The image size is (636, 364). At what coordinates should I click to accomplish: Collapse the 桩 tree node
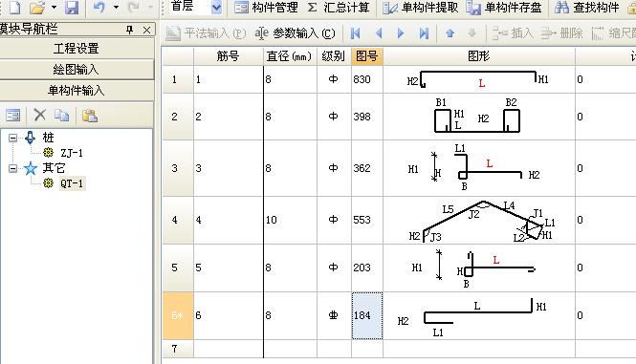[13, 138]
